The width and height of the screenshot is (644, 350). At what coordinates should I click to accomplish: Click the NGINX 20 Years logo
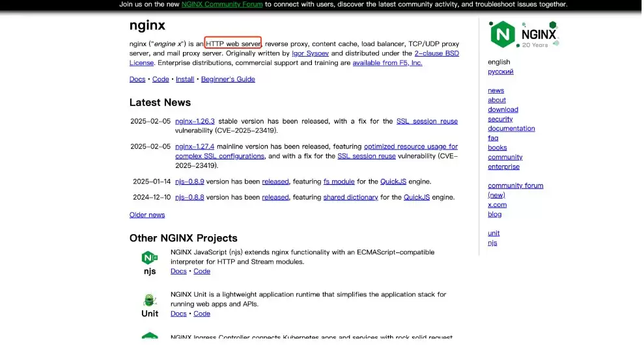pos(524,34)
